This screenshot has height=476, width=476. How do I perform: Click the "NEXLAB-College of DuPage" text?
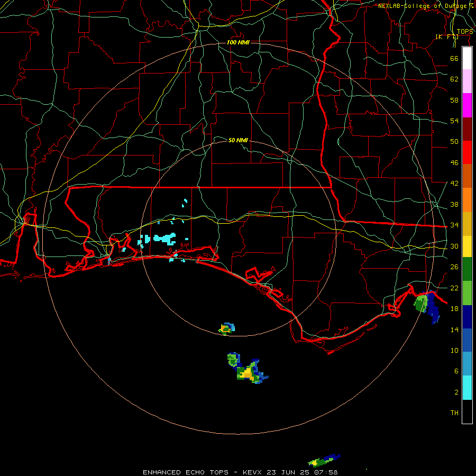[x=423, y=6]
